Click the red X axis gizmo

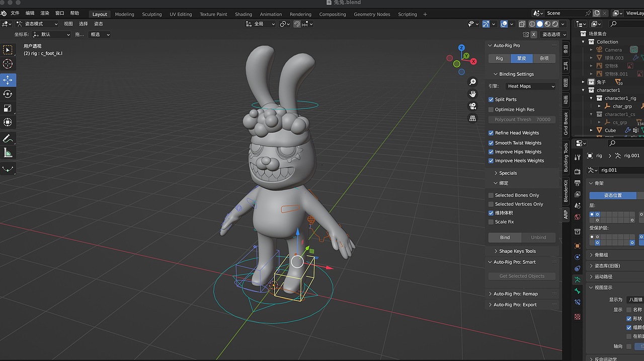pos(473,61)
